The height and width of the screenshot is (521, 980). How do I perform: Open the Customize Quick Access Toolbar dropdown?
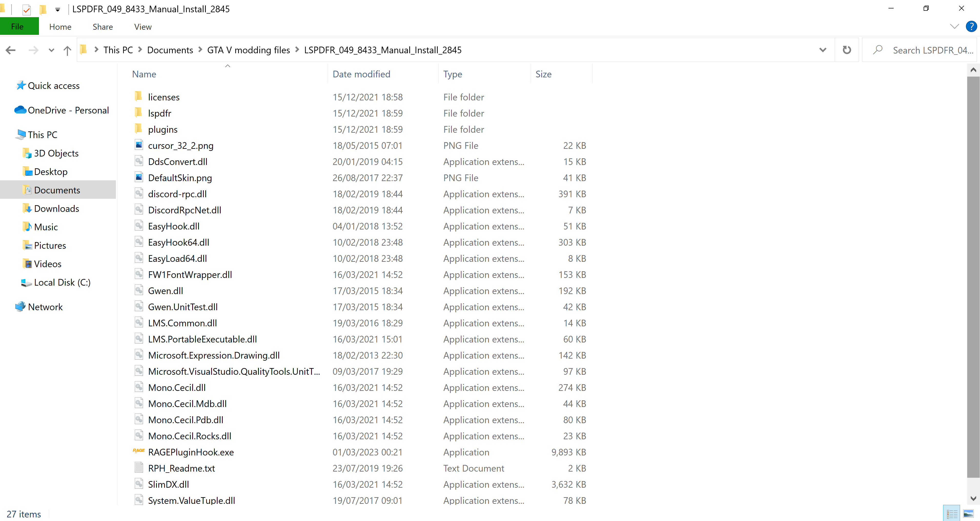point(57,9)
